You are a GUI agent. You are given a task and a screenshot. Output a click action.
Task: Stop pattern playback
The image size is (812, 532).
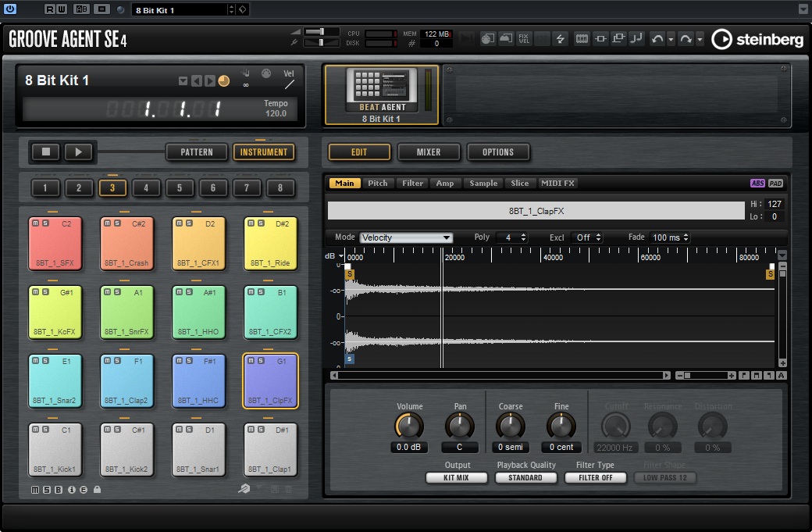pos(46,152)
